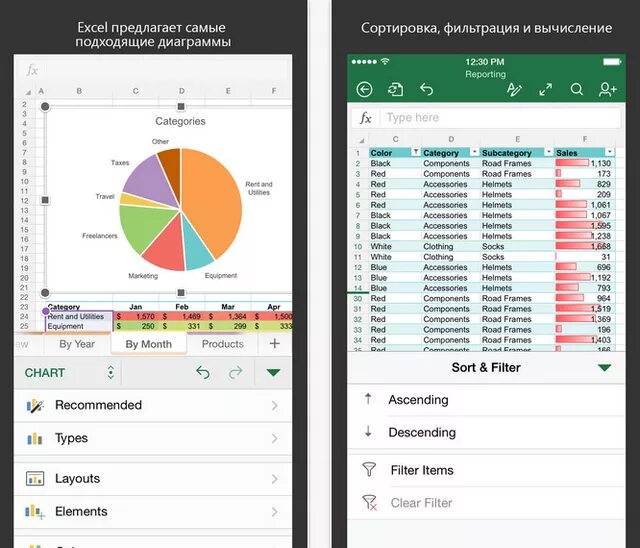Tap Clear Filter option
640x548 pixels.
pyautogui.click(x=486, y=503)
